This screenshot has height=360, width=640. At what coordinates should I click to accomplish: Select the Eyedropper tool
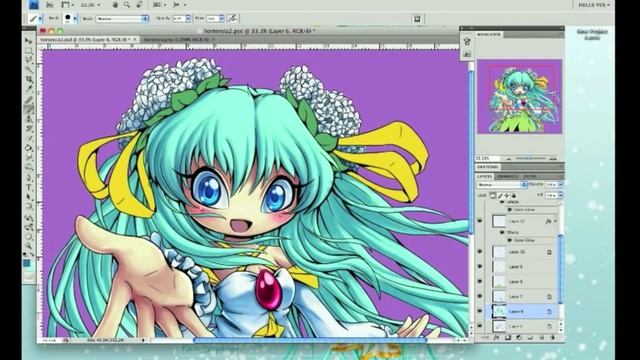pyautogui.click(x=29, y=89)
